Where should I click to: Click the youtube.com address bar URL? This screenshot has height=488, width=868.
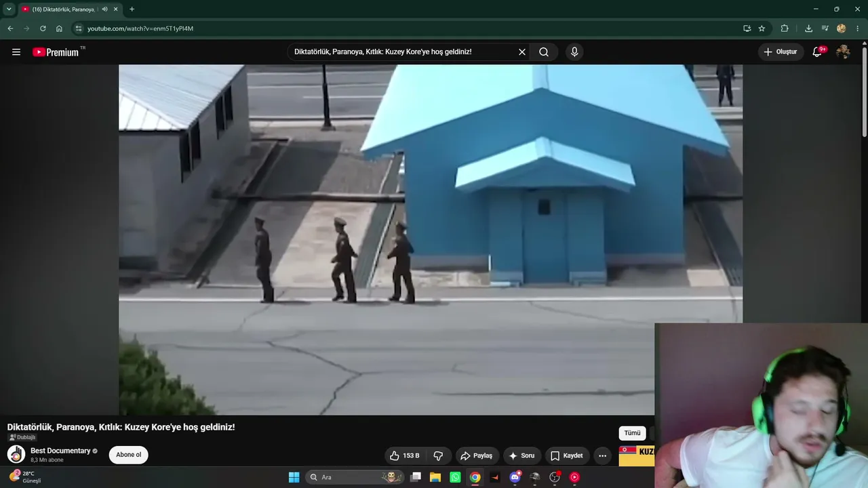pyautogui.click(x=140, y=28)
